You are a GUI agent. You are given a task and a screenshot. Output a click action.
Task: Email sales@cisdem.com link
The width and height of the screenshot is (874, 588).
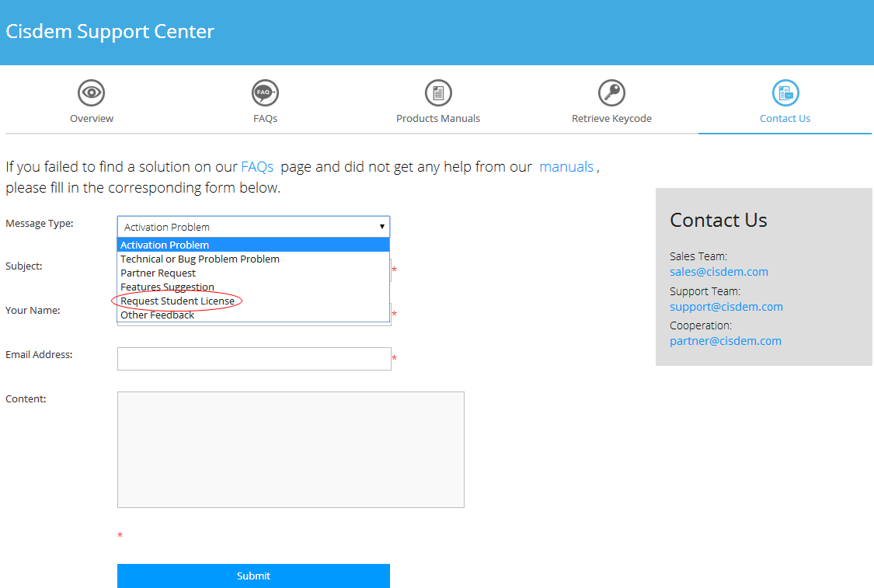tap(719, 272)
